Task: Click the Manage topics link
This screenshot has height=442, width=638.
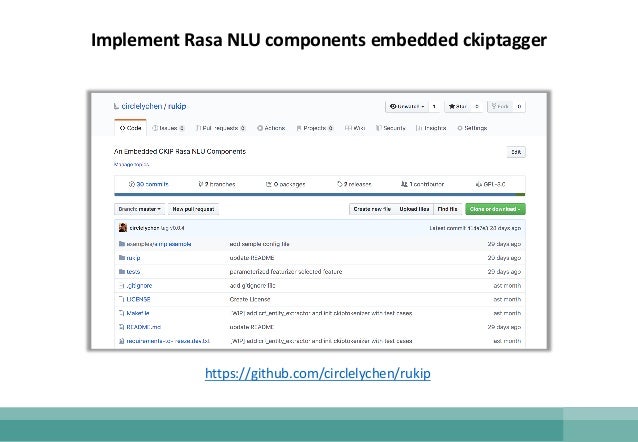Action: tap(131, 164)
